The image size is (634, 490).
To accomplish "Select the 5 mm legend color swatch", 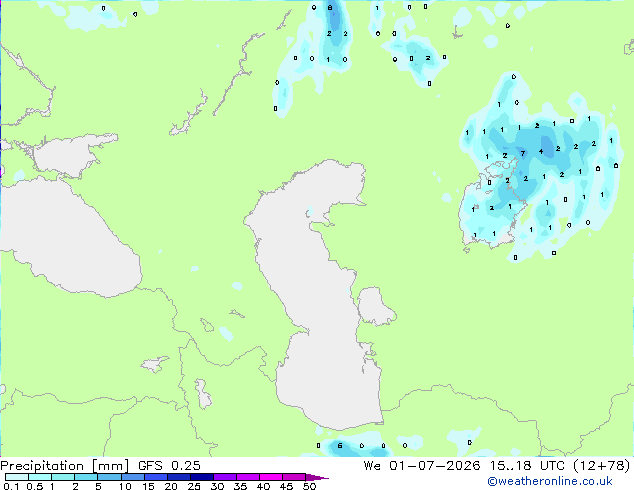I will [x=109, y=477].
